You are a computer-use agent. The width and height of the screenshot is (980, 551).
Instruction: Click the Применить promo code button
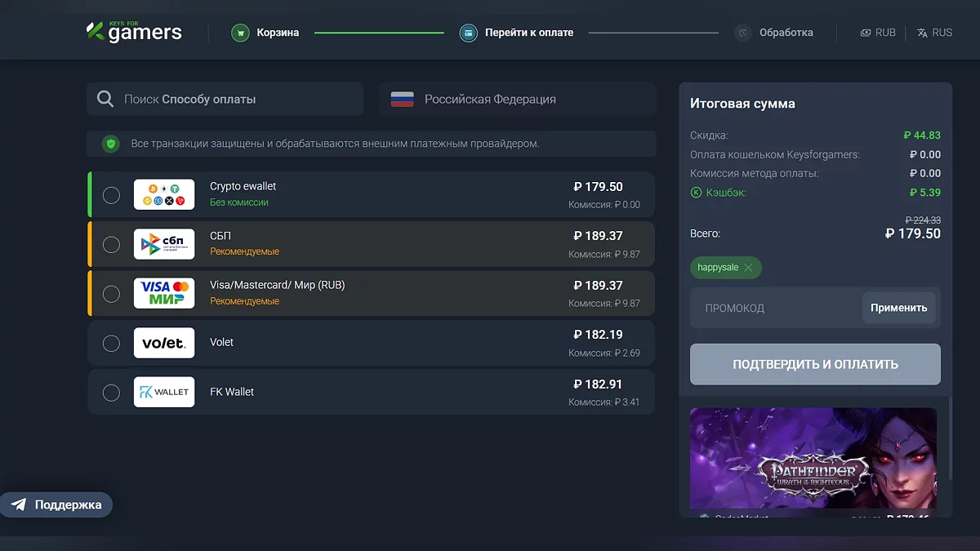[898, 308]
